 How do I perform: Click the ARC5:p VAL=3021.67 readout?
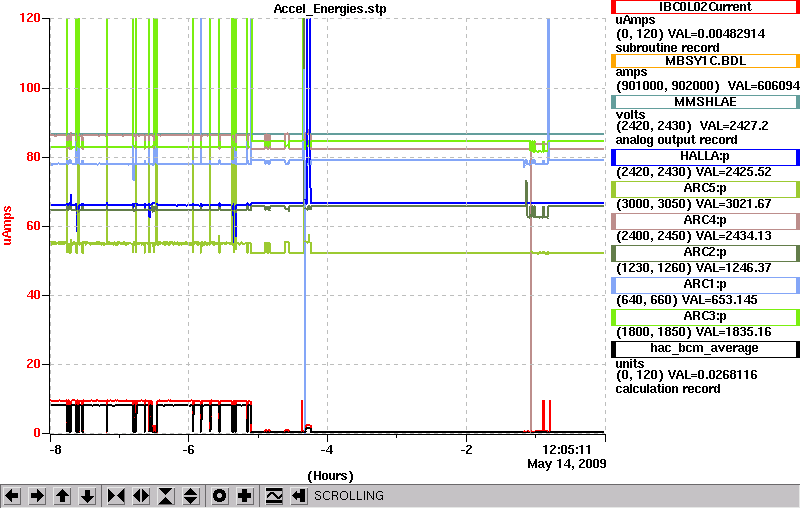pos(693,205)
